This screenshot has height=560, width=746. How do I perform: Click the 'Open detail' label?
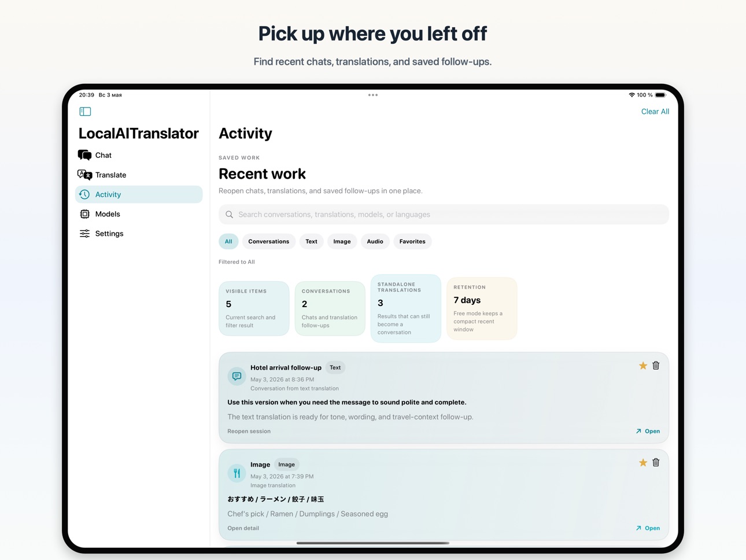click(x=243, y=528)
